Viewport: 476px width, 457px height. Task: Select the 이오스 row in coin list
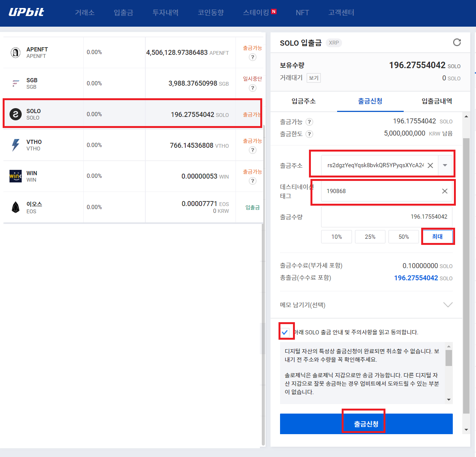pyautogui.click(x=133, y=207)
